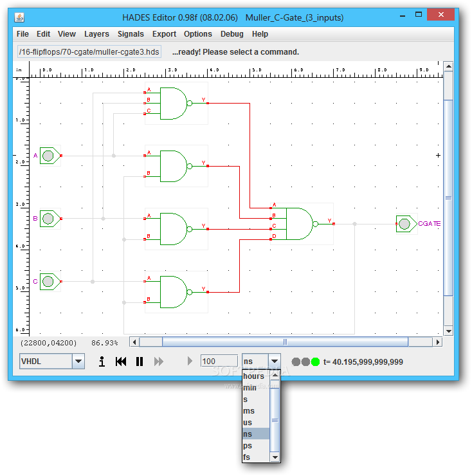472x476 pixels.
Task: Select fs from the time unit list
Action: [256, 457]
